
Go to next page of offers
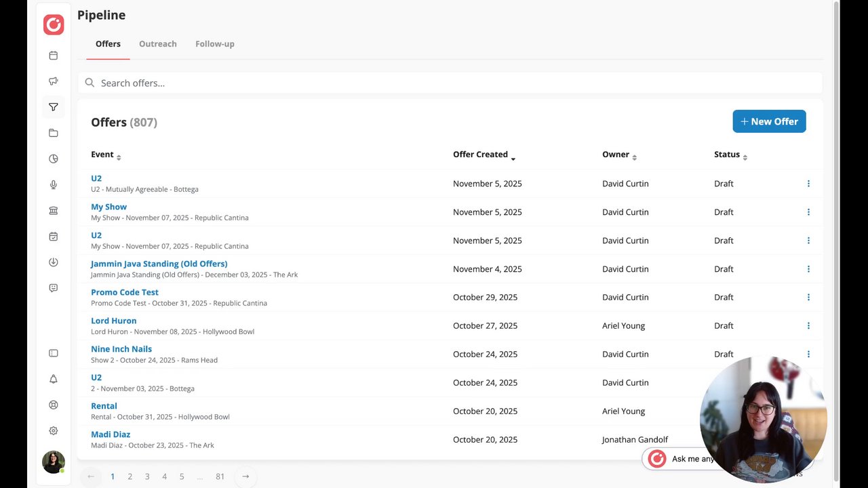[245, 476]
